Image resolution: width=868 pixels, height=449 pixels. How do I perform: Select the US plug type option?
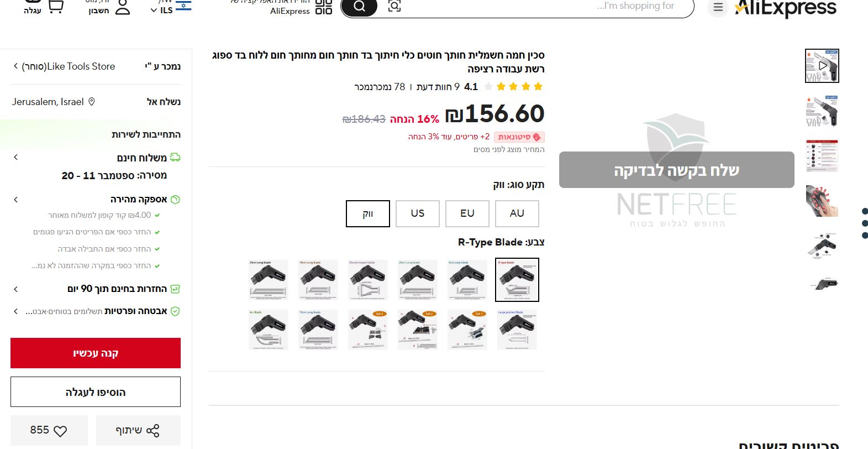coord(418,213)
